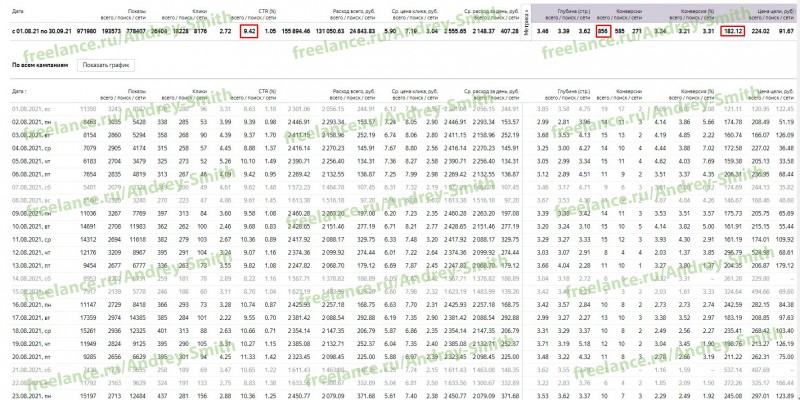Click the 04.08.2021, ср row date
Screen dimensions: 800x400
tap(29, 148)
